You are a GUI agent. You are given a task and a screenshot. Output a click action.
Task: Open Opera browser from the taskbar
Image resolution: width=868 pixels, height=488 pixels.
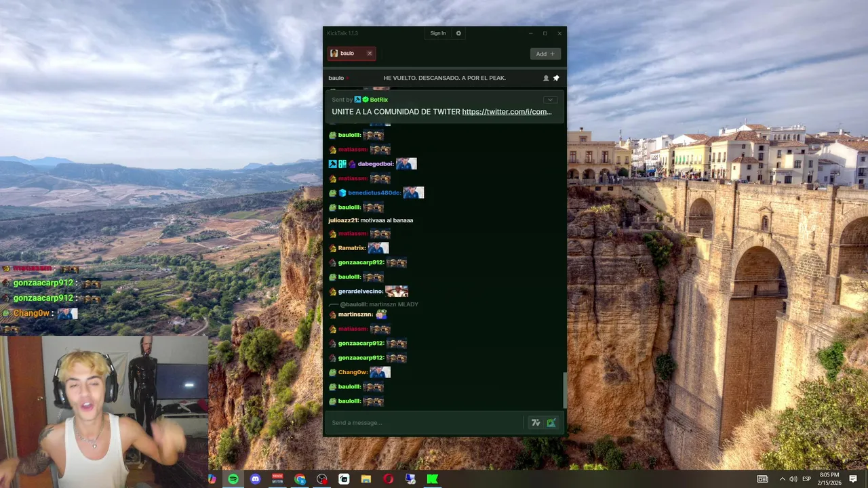coord(388,479)
